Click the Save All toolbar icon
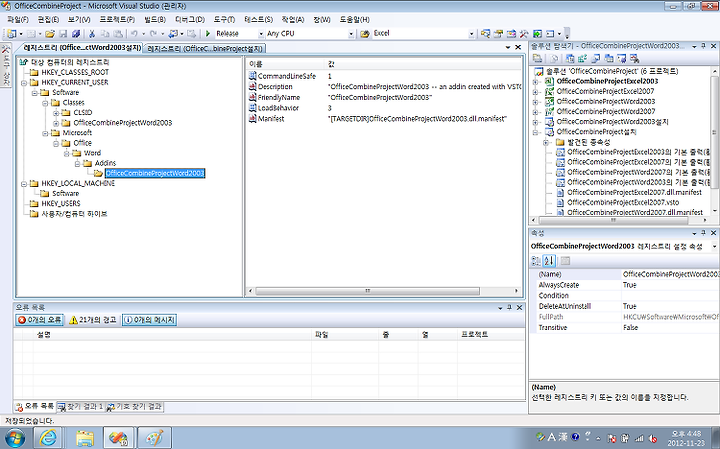Viewport: 720px width, 449px height. 76,34
